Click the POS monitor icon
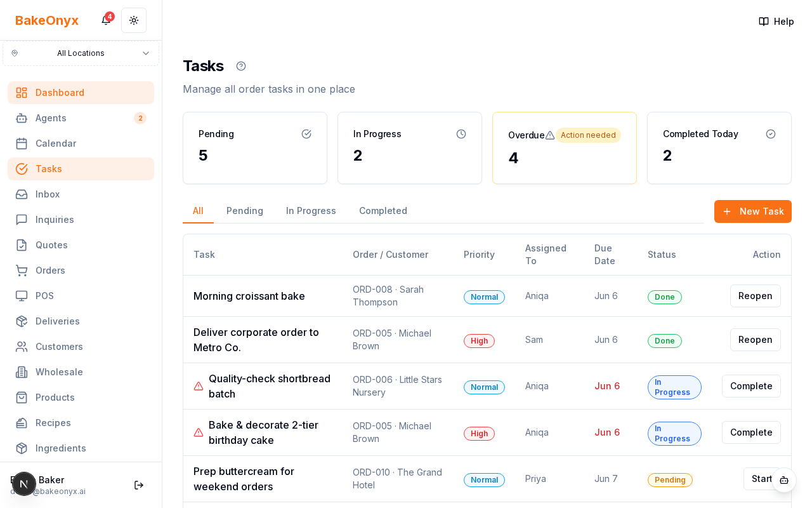 pyautogui.click(x=22, y=296)
